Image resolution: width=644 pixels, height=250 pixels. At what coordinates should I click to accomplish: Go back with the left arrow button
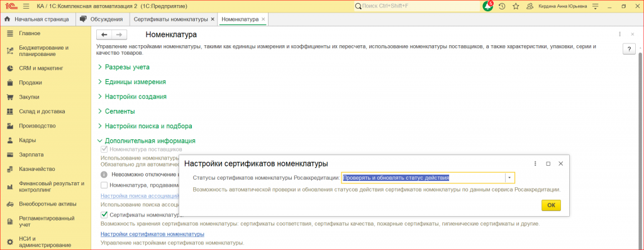tap(104, 35)
